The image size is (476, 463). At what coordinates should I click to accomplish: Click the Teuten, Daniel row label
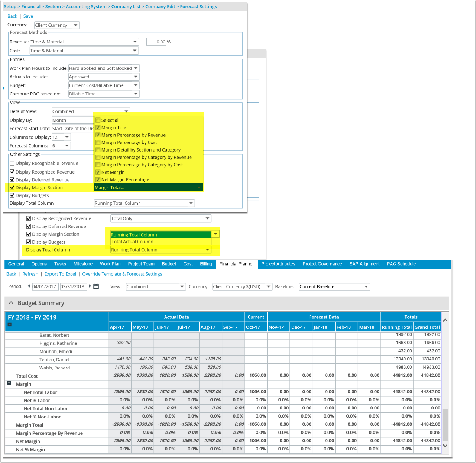[x=54, y=360]
